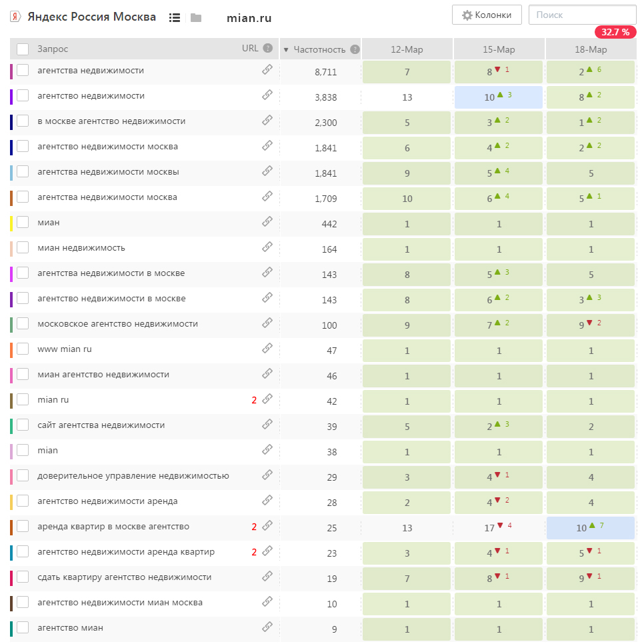Viewport: 644px width, 644px height.
Task: Open the Колонки columns button
Action: [487, 15]
